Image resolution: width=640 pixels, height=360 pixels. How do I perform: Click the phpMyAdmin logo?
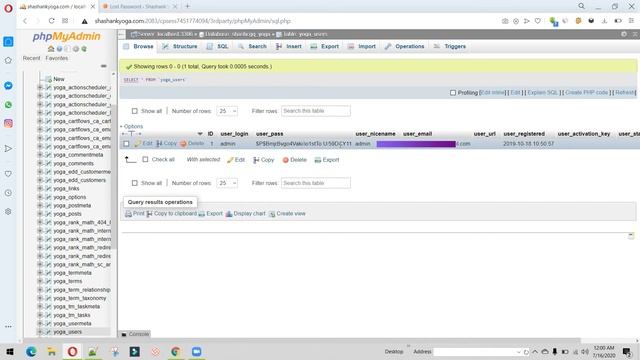click(x=66, y=36)
